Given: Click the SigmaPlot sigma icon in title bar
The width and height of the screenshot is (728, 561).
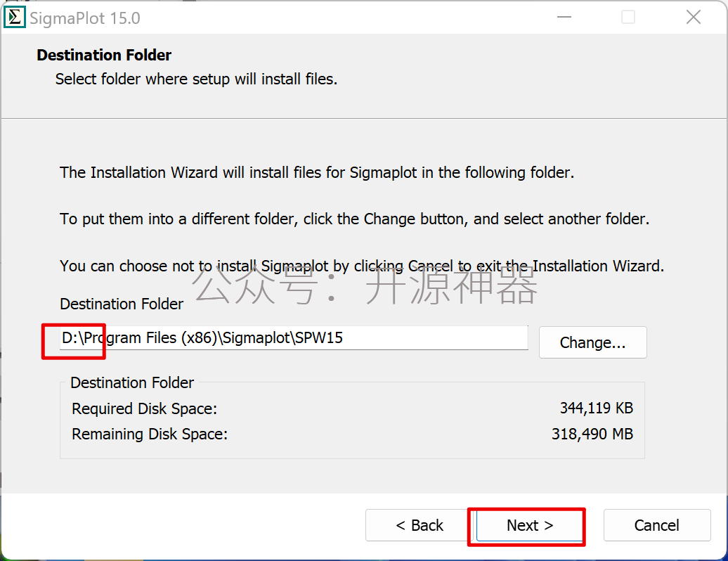Looking at the screenshot, I should pos(14,18).
